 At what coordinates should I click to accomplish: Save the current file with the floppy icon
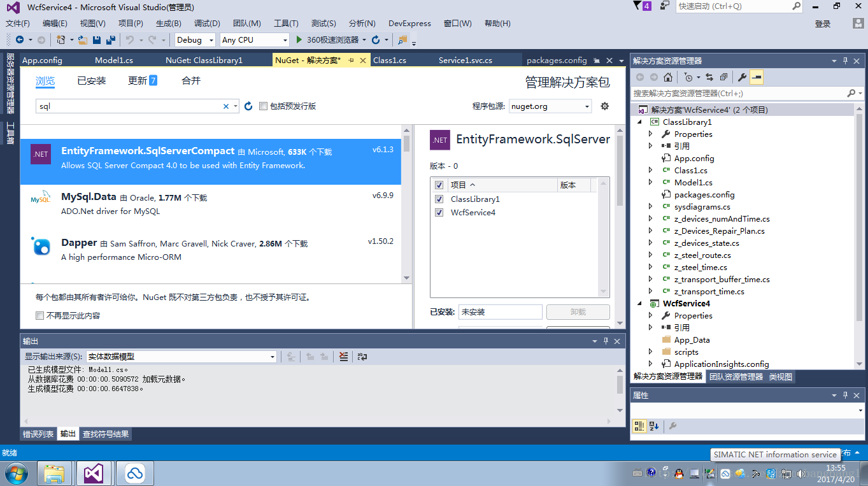(x=97, y=39)
